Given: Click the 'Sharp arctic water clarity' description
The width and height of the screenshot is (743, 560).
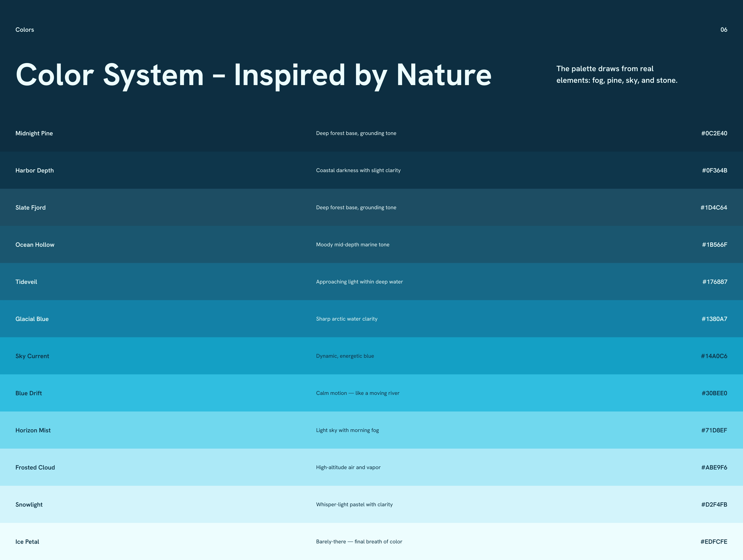Looking at the screenshot, I should click(347, 319).
